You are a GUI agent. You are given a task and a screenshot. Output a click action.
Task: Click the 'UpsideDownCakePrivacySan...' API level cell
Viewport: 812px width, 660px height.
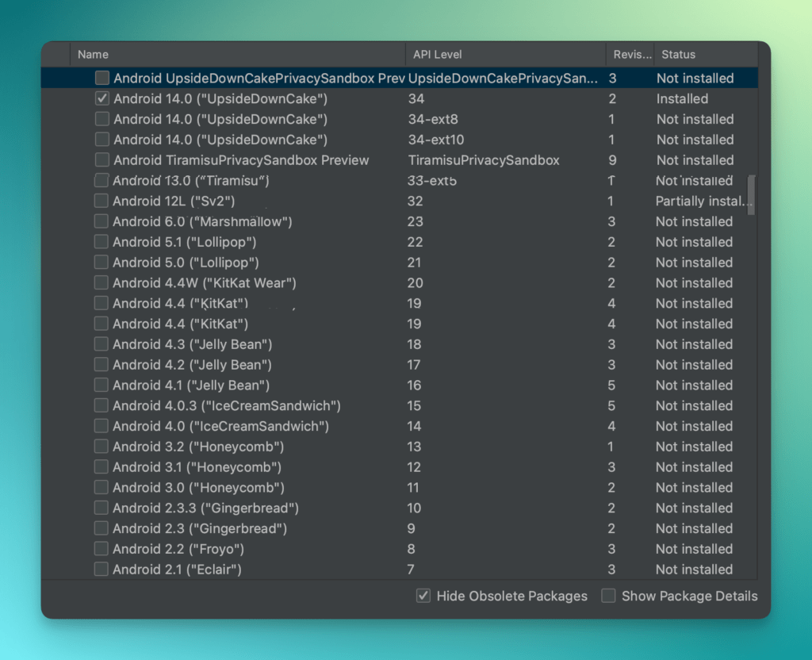click(503, 79)
